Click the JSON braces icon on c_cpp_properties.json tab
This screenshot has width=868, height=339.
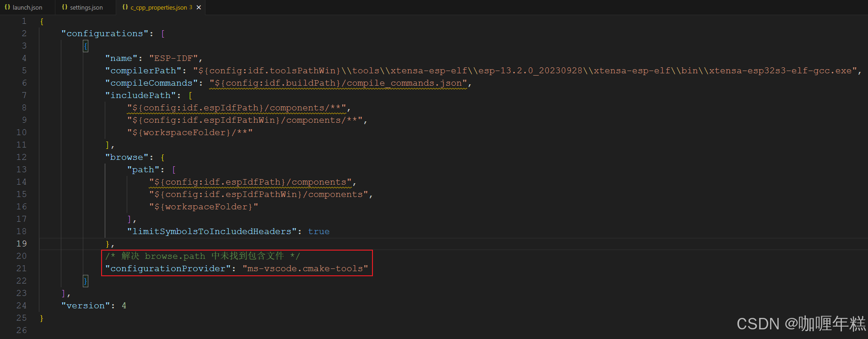(x=125, y=7)
